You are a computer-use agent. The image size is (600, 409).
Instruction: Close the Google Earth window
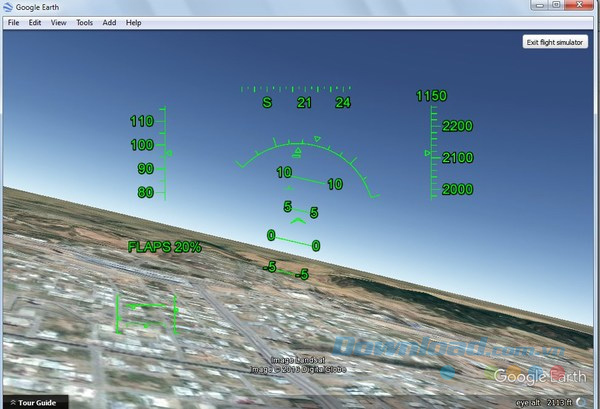tap(581, 5)
